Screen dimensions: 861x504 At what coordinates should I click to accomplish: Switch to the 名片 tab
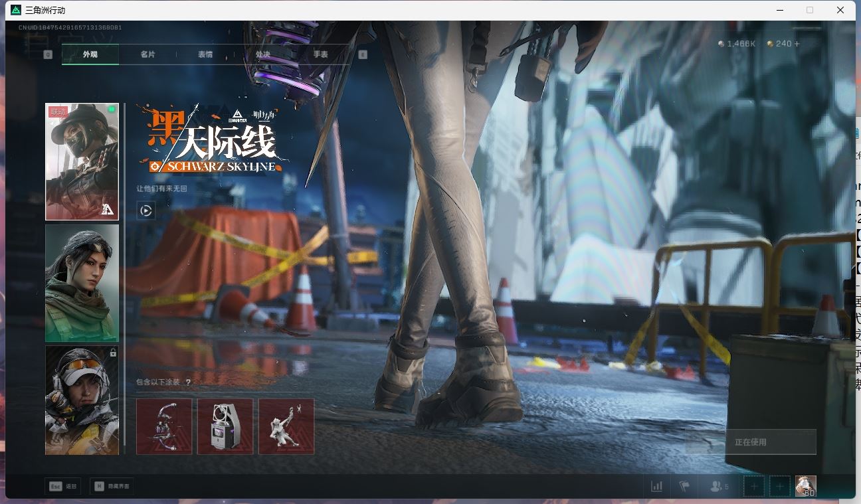147,54
